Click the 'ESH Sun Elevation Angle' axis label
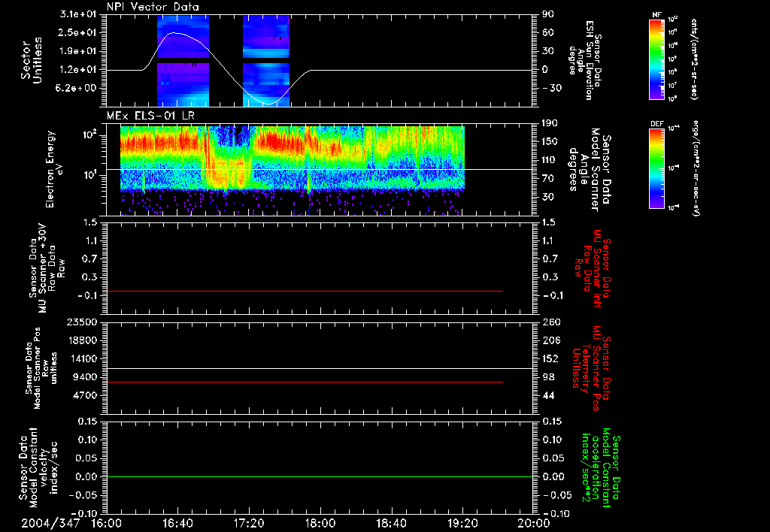 pyautogui.click(x=585, y=60)
